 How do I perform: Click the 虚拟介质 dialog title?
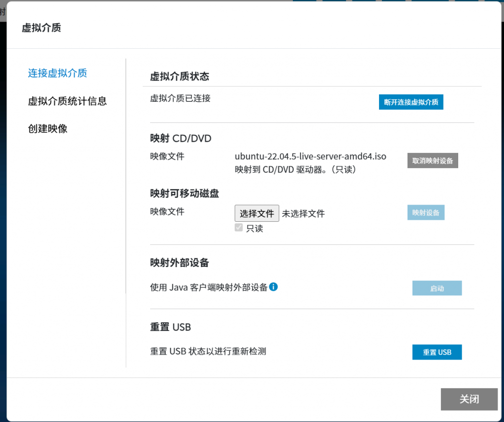coord(41,28)
